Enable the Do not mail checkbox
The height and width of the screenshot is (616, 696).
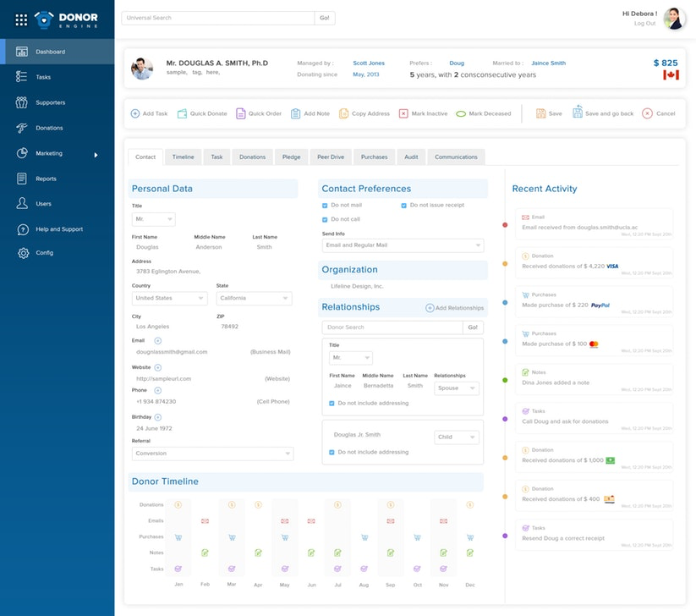(x=324, y=206)
